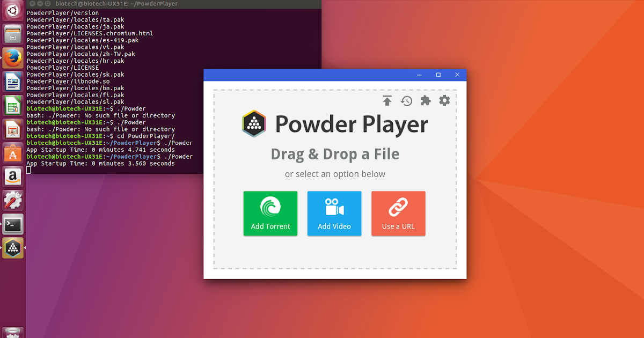
Task: Click the Add Video button
Action: pos(334,214)
